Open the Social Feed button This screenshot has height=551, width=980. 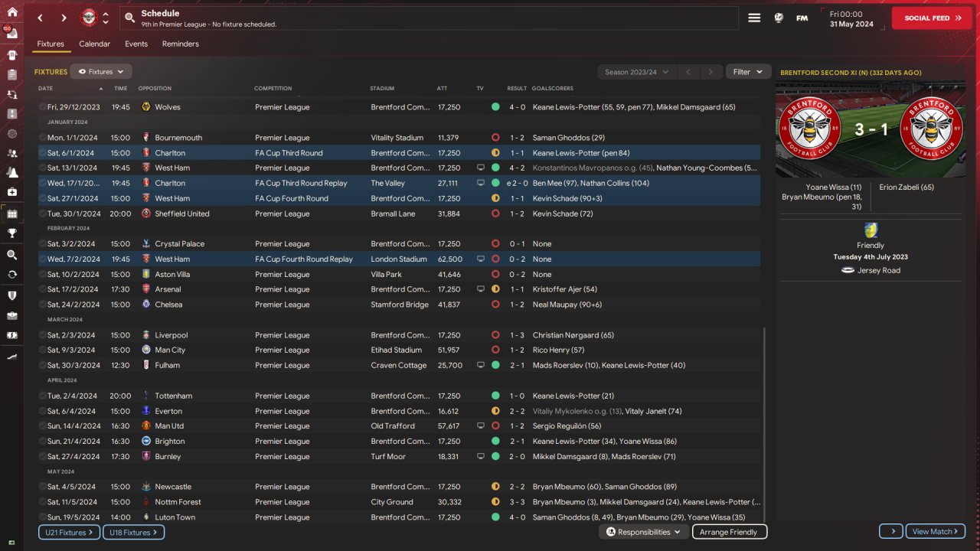[x=931, y=18]
